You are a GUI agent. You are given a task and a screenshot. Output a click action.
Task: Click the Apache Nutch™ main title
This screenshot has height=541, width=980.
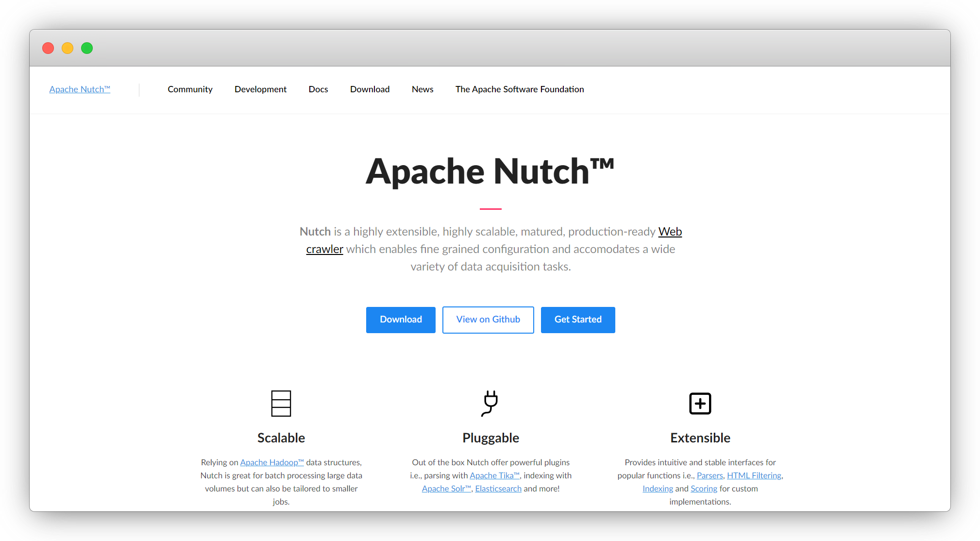click(490, 171)
